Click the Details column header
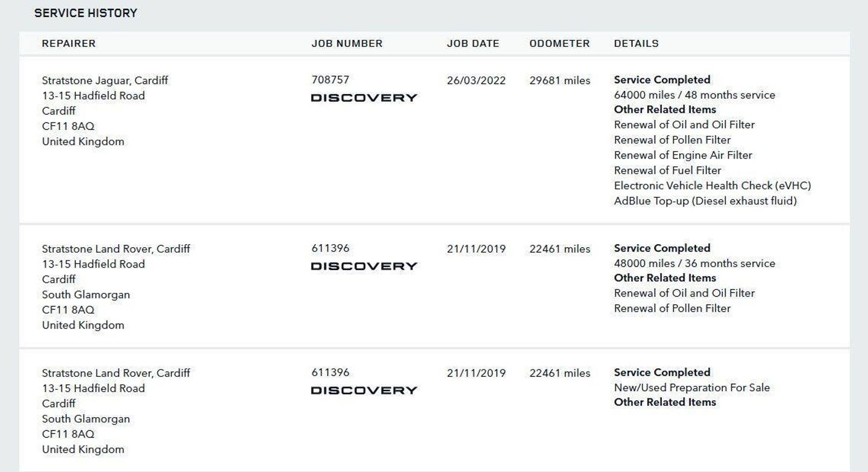Image resolution: width=868 pixels, height=472 pixels. (x=636, y=43)
